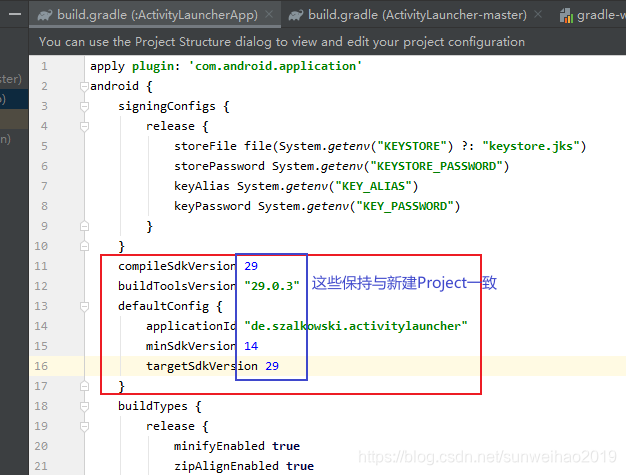Viewport: 626px width, 475px height.
Task: Switch to build.gradle (:ActivityLauncherApp) tab
Action: click(x=157, y=15)
